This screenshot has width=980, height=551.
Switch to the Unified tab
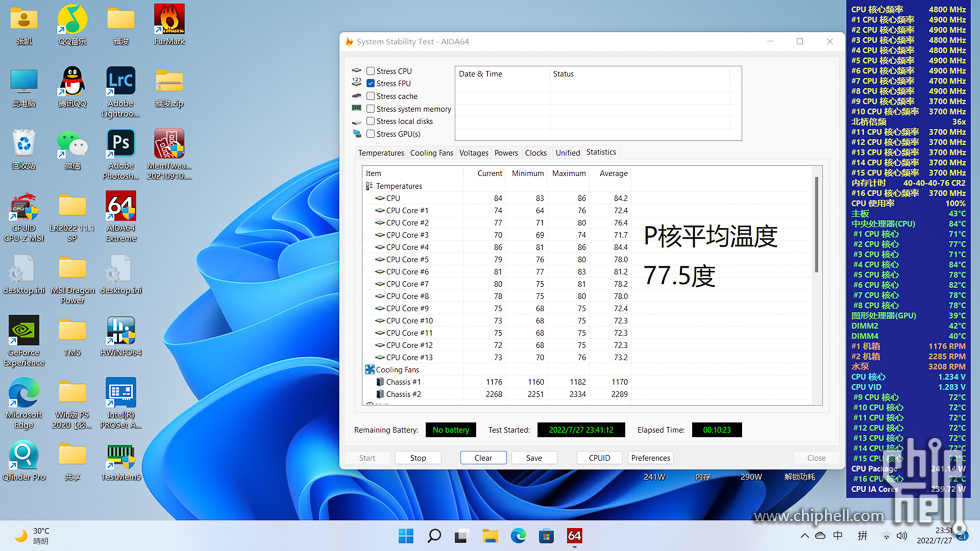pyautogui.click(x=568, y=153)
